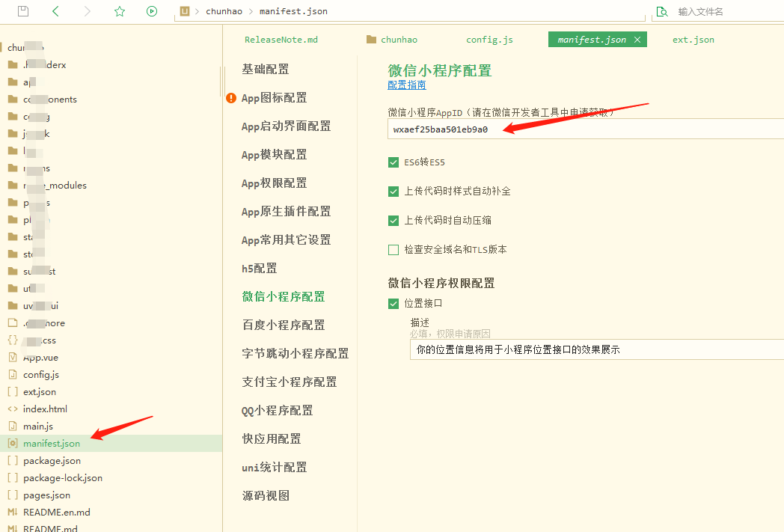Open the App图标配置 section
The height and width of the screenshot is (532, 784).
click(274, 98)
